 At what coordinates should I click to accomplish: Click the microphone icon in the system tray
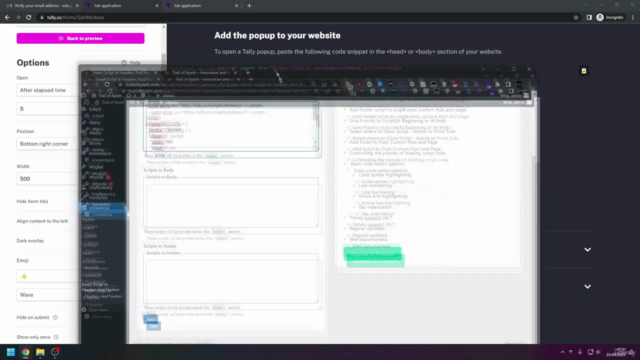pos(580,352)
